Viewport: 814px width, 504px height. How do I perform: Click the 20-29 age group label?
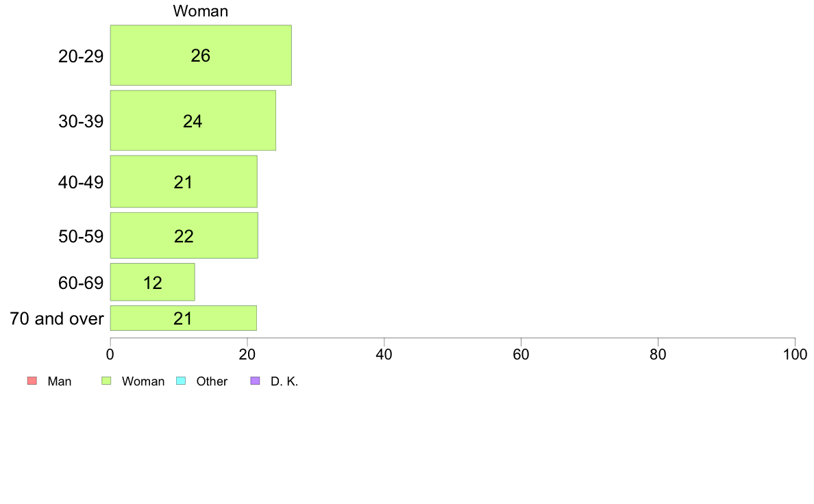pyautogui.click(x=81, y=57)
